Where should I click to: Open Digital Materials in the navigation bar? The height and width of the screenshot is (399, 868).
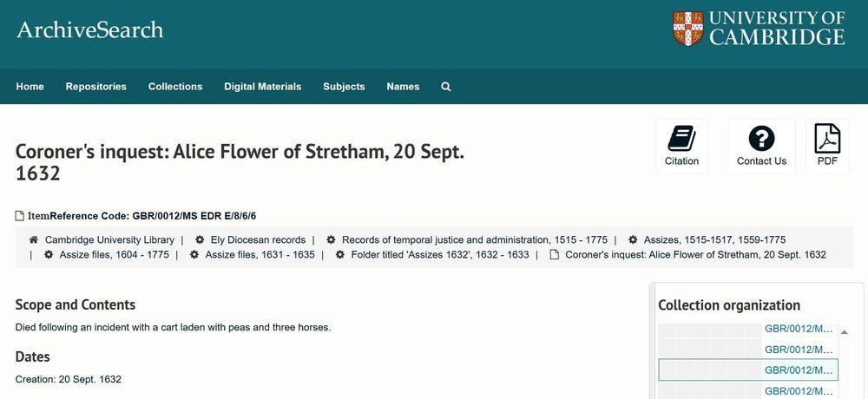pyautogui.click(x=262, y=87)
